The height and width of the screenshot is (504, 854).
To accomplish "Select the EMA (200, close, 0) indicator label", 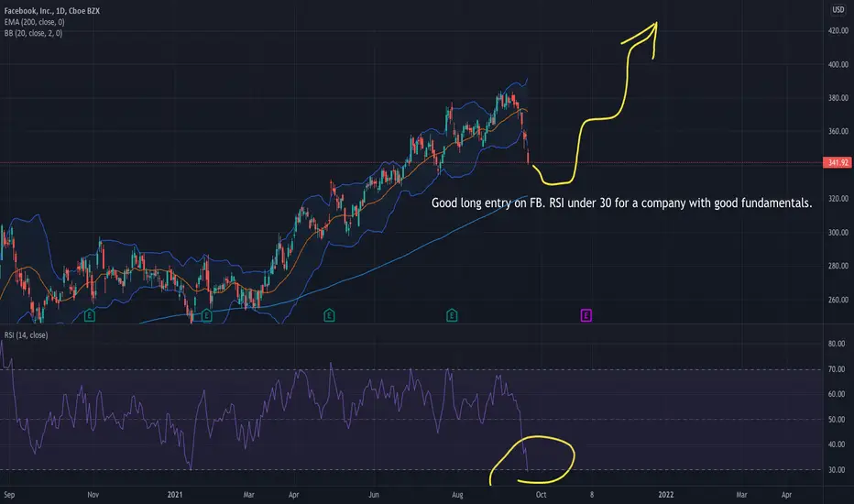I will pos(34,22).
